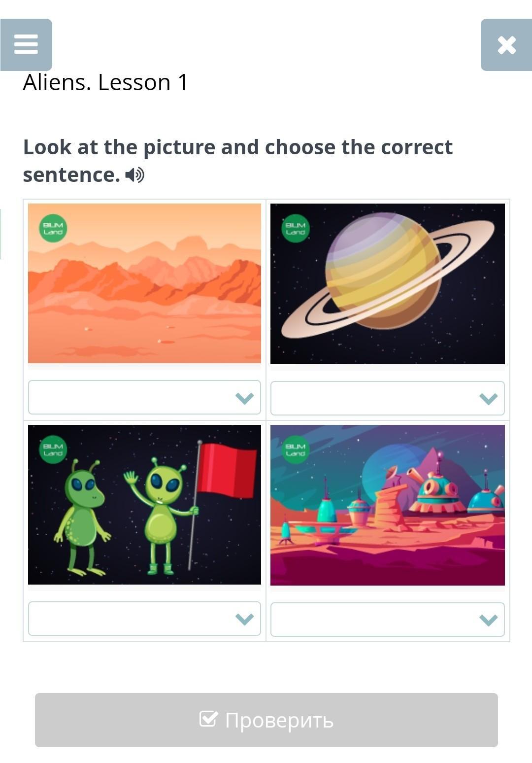This screenshot has width=532, height=763.
Task: Click the Проверить button
Action: (x=266, y=720)
